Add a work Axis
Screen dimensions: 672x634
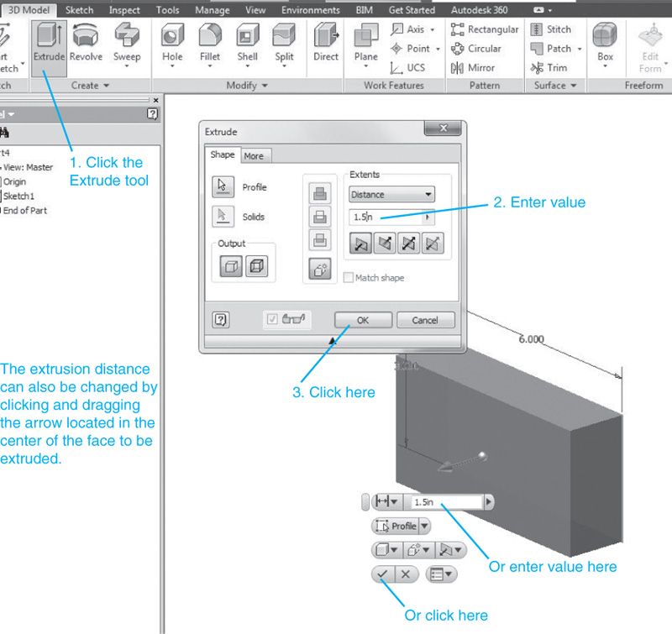[x=412, y=29]
